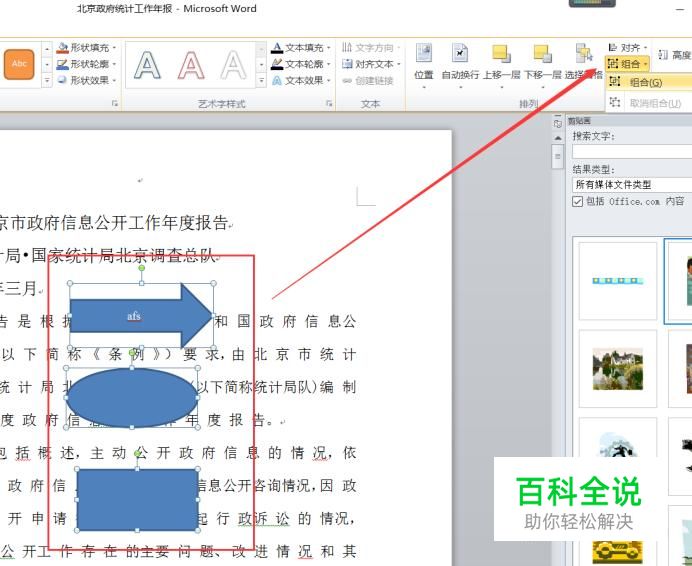The image size is (692, 566).
Task: Open Shape Outline (形状轮廓) options
Action: [x=87, y=64]
